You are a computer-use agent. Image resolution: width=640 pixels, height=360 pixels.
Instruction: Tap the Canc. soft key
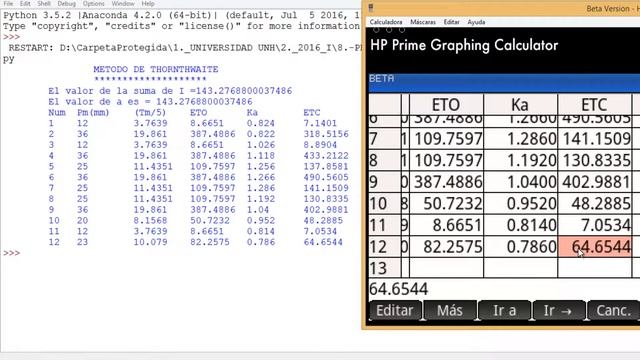[x=613, y=311]
